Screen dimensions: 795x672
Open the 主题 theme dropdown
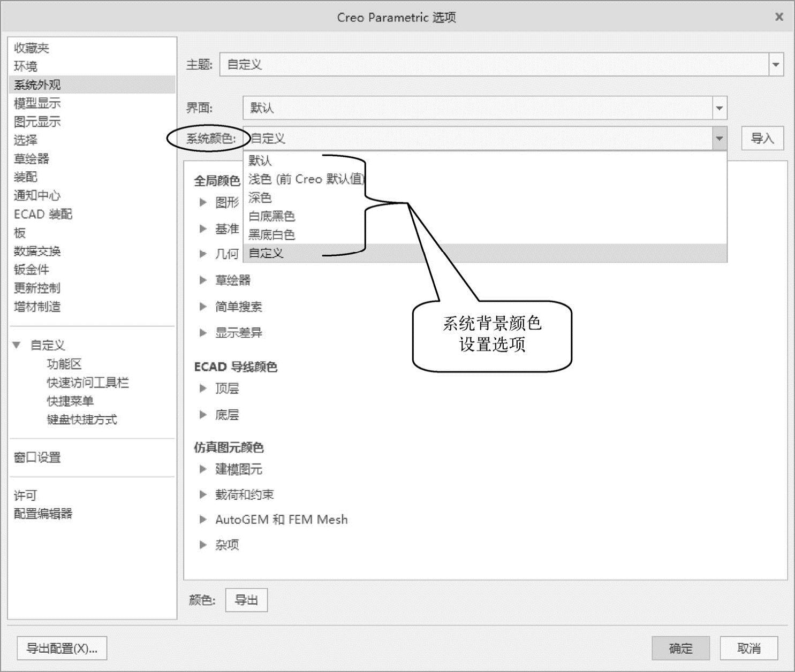[776, 65]
